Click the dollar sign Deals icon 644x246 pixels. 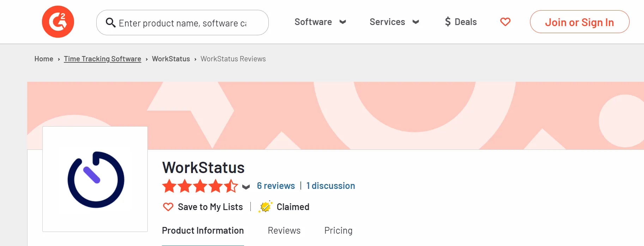(448, 22)
